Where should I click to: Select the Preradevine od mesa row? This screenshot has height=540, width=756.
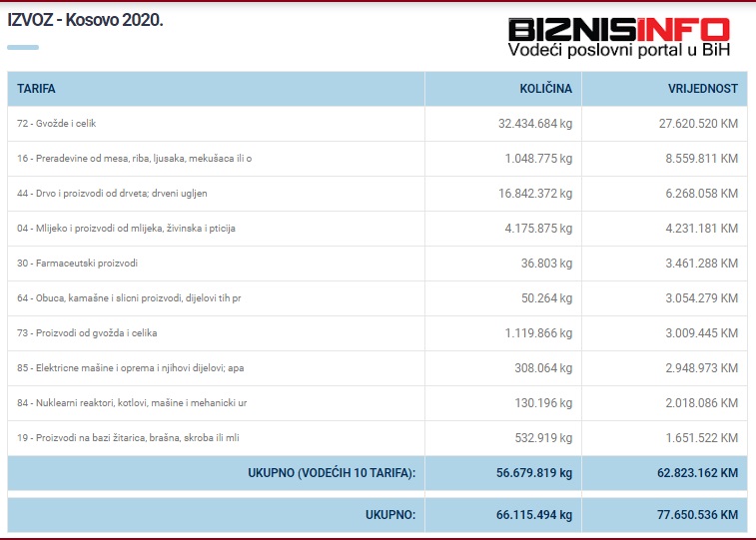134,159
